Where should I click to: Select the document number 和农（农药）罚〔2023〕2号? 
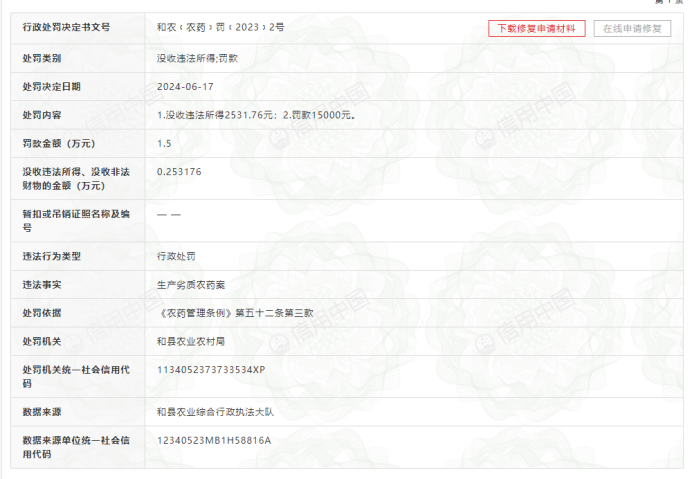coord(220,28)
